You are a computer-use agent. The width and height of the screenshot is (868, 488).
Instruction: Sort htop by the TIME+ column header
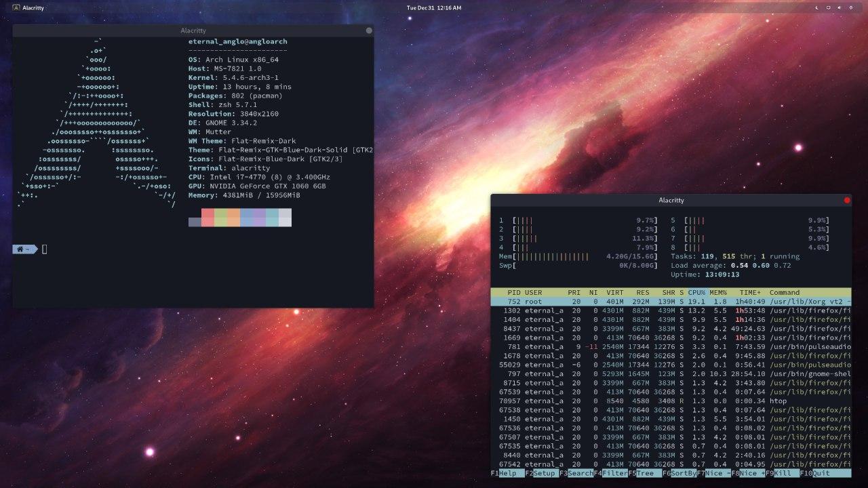pyautogui.click(x=750, y=292)
